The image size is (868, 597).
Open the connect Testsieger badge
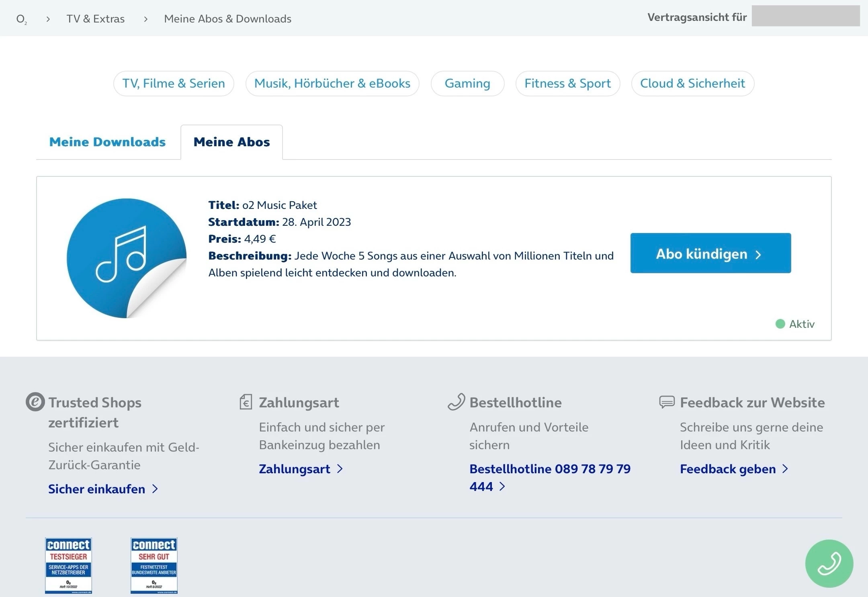click(68, 565)
